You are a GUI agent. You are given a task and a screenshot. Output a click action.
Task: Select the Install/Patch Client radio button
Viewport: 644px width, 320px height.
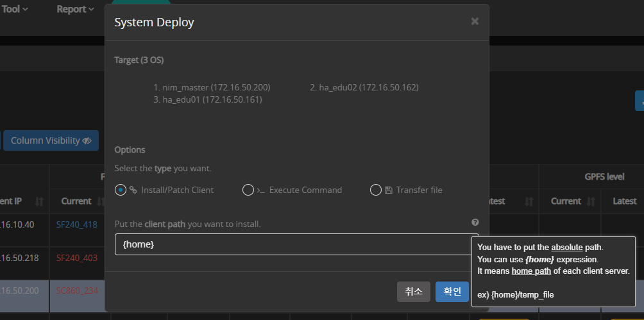[121, 190]
